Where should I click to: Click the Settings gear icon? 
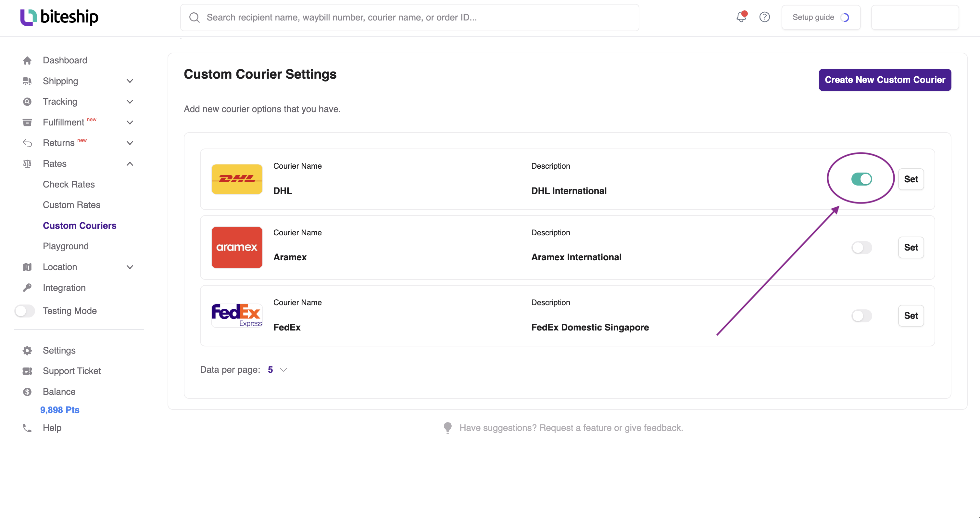[27, 351]
